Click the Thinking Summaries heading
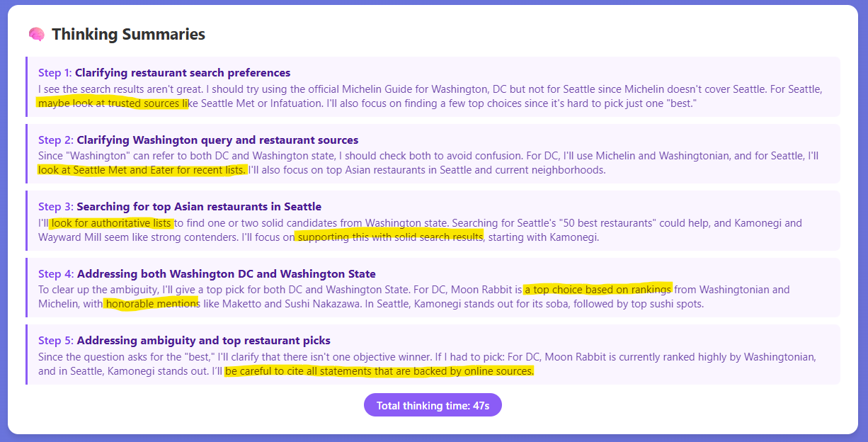868x442 pixels. 128,34
